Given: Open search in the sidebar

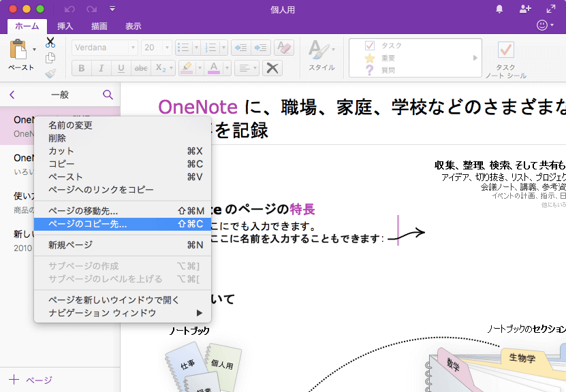Looking at the screenshot, I should click(x=108, y=95).
